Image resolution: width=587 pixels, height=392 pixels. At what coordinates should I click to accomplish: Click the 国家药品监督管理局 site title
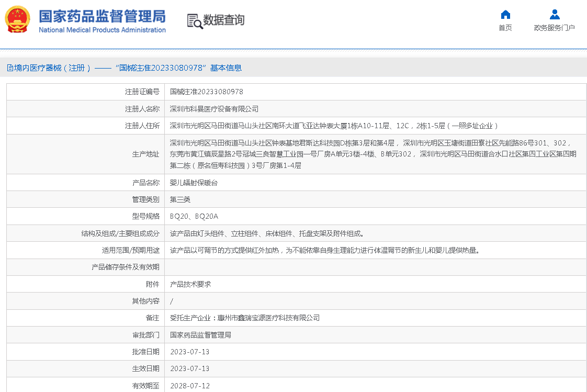(x=102, y=16)
